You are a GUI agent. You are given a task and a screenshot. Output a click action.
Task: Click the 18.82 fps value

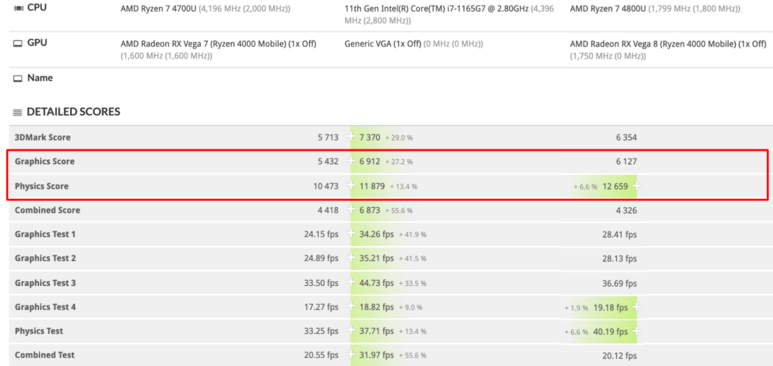point(377,307)
